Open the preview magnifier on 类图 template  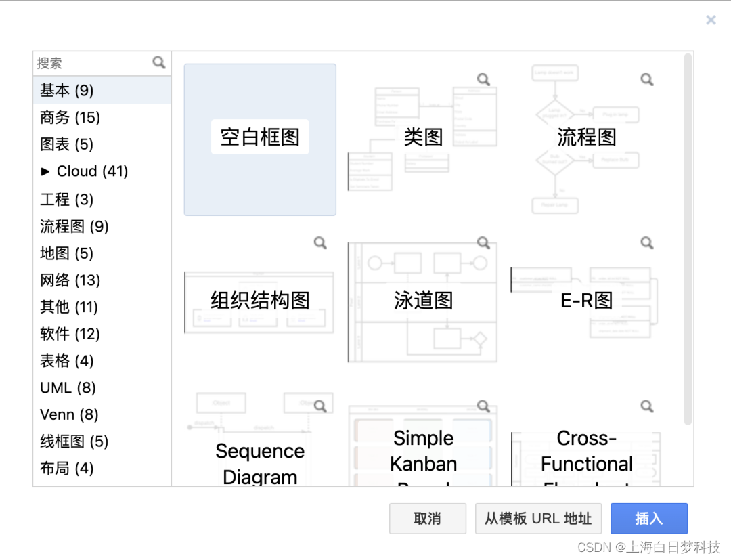[483, 79]
